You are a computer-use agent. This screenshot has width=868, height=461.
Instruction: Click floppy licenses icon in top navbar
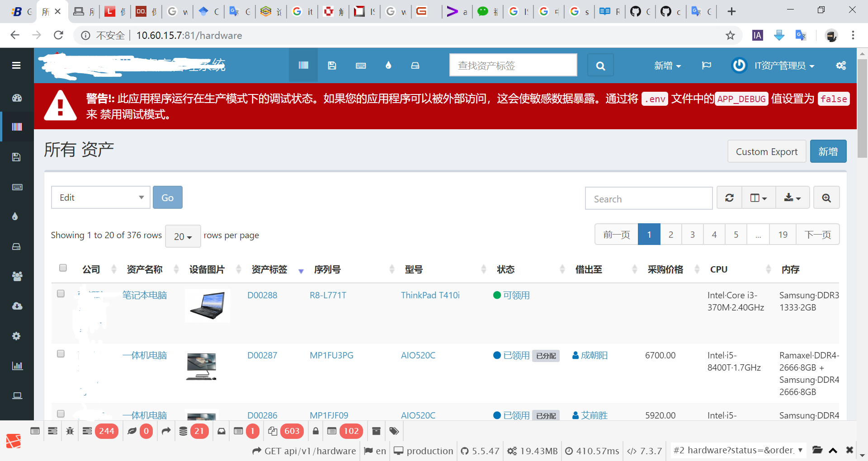pyautogui.click(x=332, y=66)
